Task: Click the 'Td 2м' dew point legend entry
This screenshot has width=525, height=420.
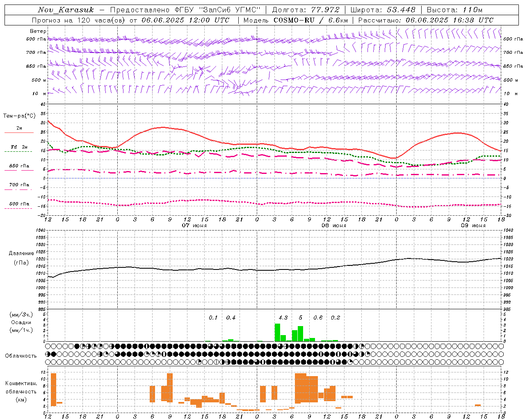Action: (x=19, y=147)
